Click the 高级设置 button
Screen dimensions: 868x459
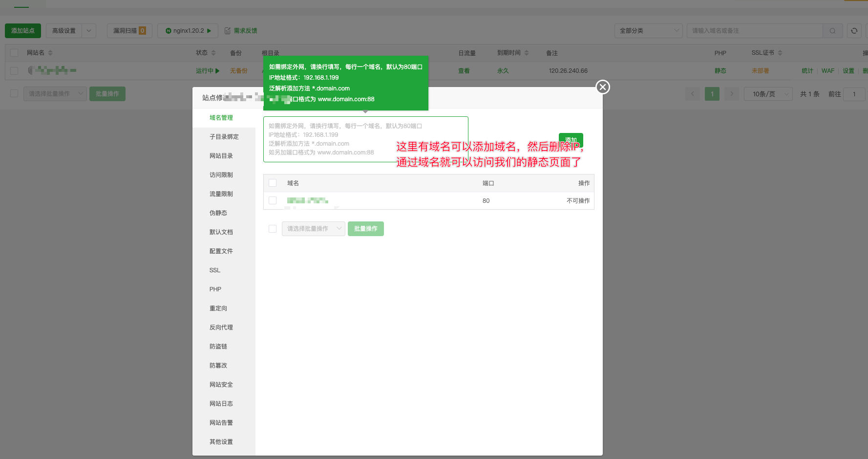click(x=64, y=31)
